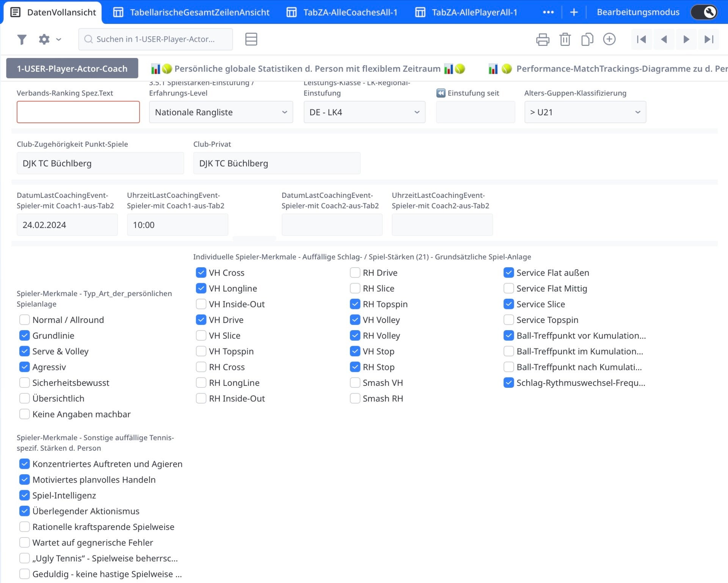Toggle the Bearbeitungsmodus switch

click(x=704, y=12)
